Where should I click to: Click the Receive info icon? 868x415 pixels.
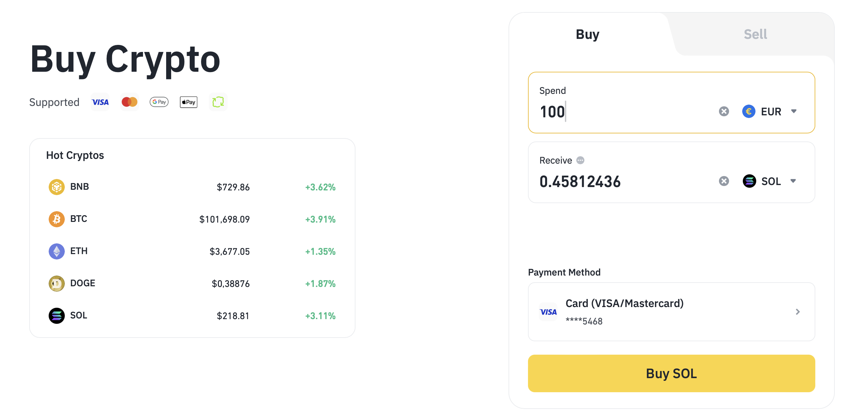pyautogui.click(x=580, y=160)
